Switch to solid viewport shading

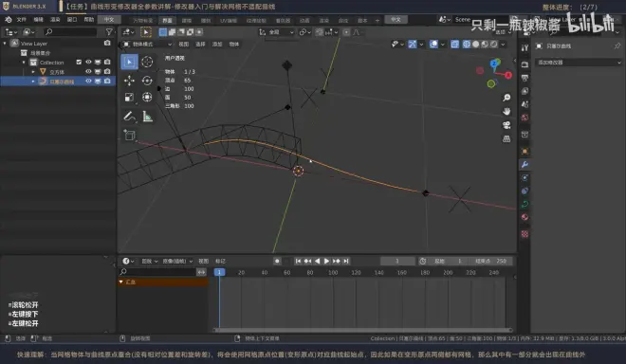tap(475, 44)
